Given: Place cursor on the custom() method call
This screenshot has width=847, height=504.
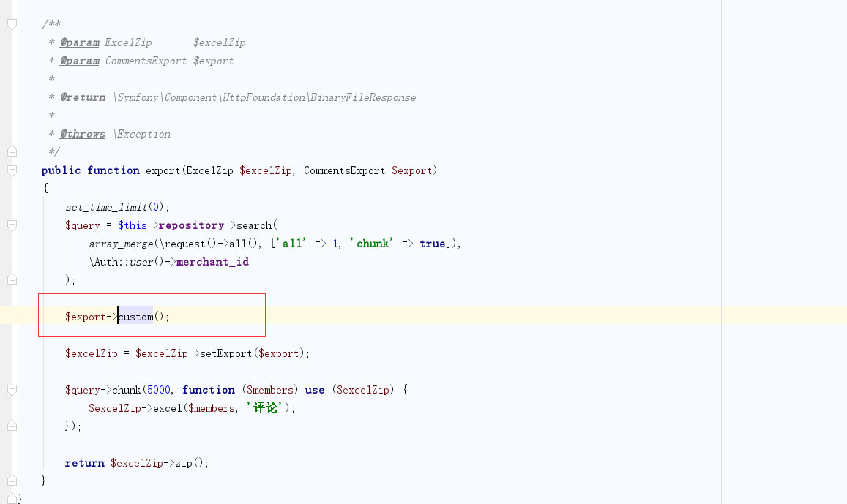Looking at the screenshot, I should (135, 317).
